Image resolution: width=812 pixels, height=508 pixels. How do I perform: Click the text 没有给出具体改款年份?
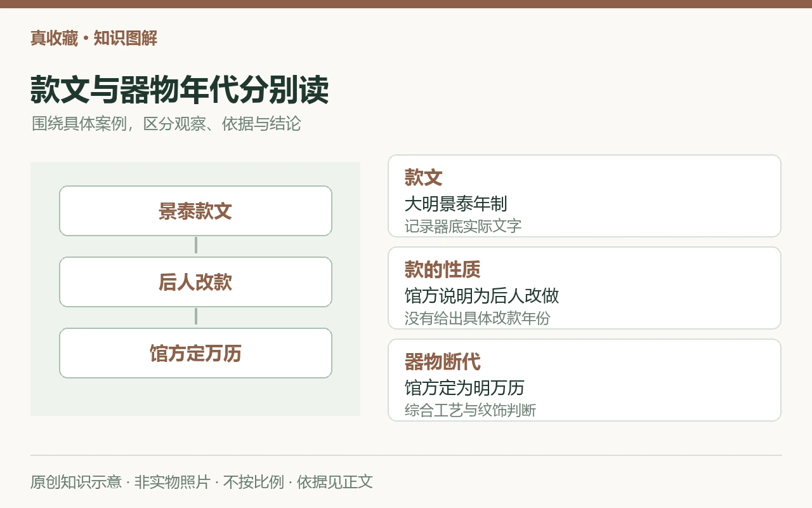(x=477, y=318)
